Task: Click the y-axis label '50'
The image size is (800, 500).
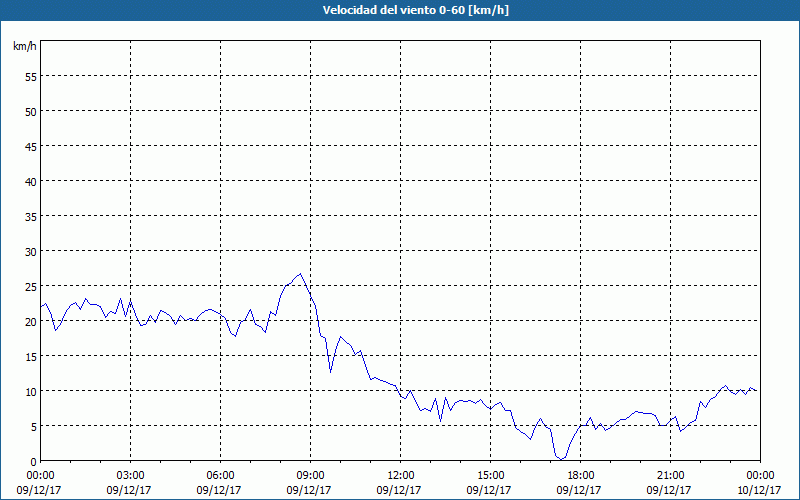Action: [31, 112]
